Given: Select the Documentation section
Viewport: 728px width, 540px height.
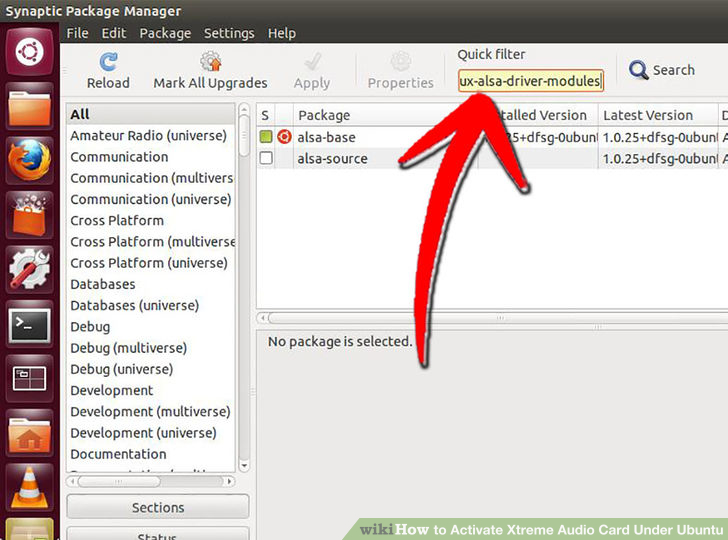Looking at the screenshot, I should [x=151, y=454].
